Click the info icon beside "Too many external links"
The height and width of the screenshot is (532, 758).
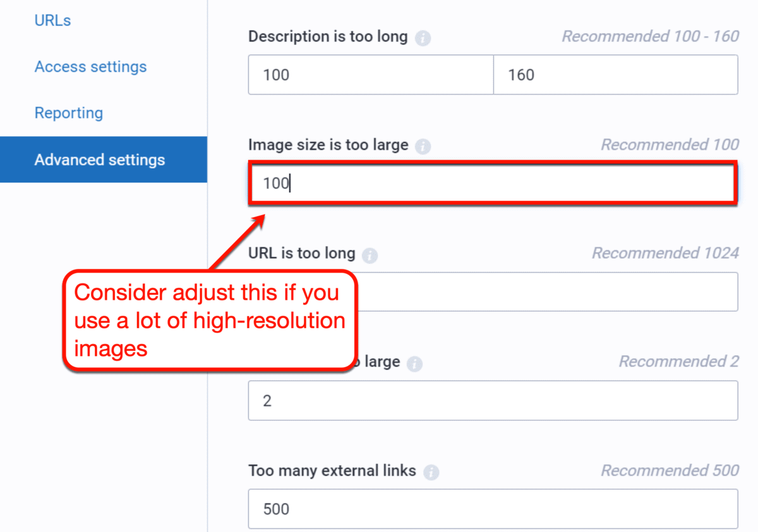coord(433,471)
